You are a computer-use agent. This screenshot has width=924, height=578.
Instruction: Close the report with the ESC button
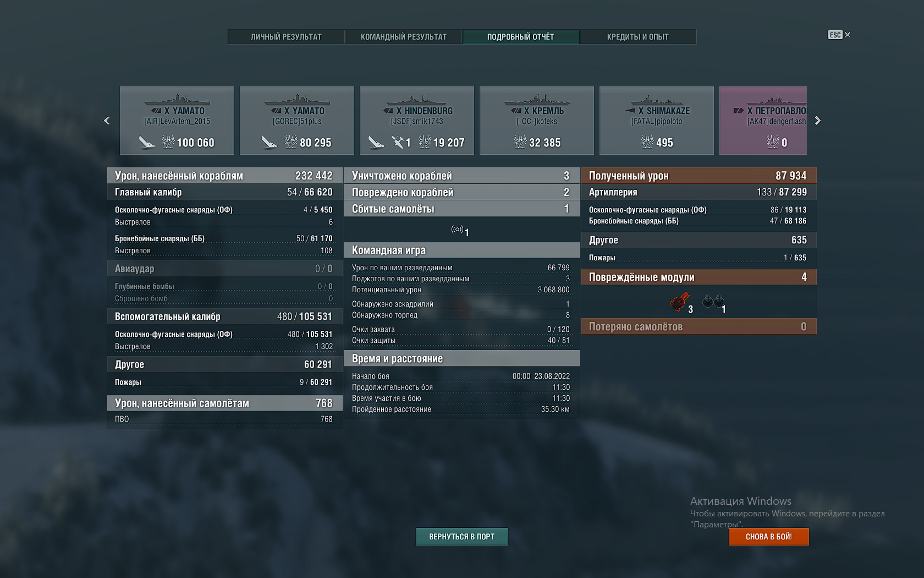[x=839, y=35]
